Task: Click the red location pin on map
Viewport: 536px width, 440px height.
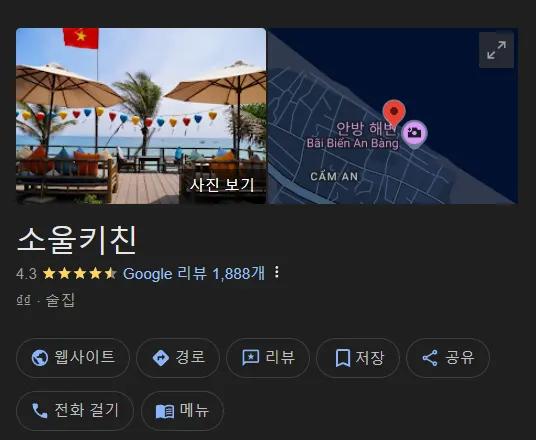Action: 394,113
